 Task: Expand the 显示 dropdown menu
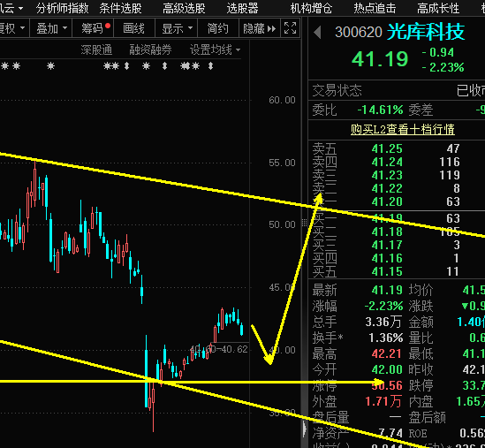tap(177, 29)
